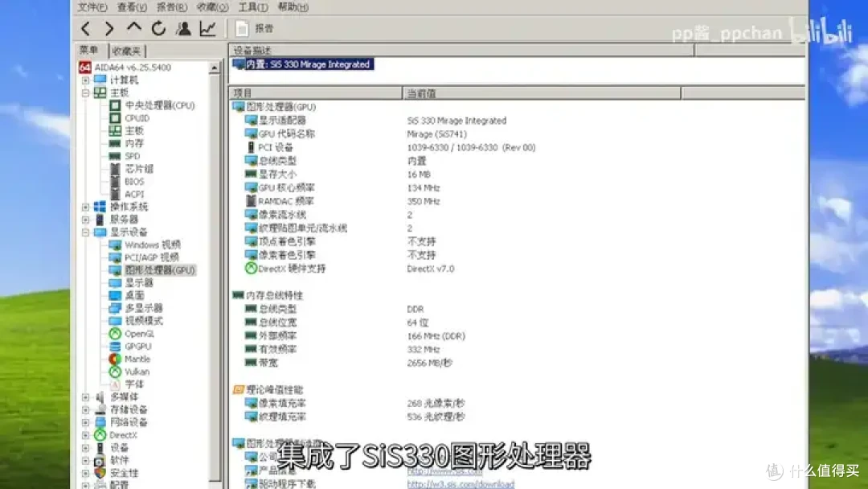Open the 查看(V) menu
The width and height of the screenshot is (868, 489).
click(132, 7)
